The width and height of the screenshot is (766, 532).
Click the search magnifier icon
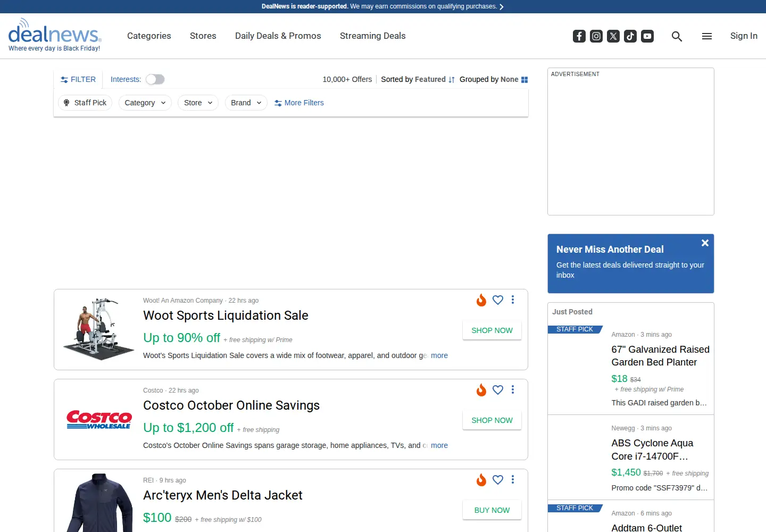(x=677, y=36)
